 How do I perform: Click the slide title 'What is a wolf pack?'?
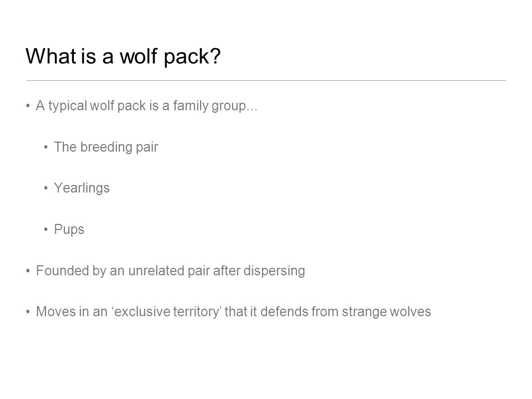[123, 56]
